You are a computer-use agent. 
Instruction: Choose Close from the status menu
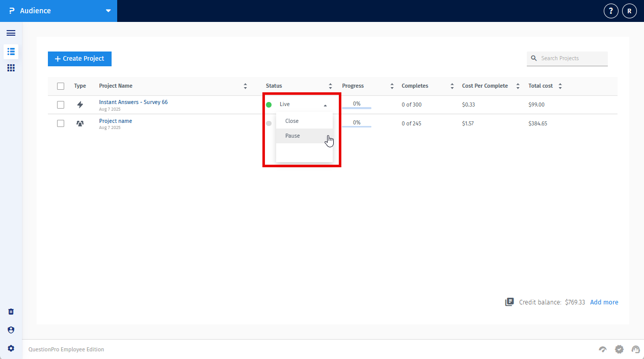tap(292, 121)
